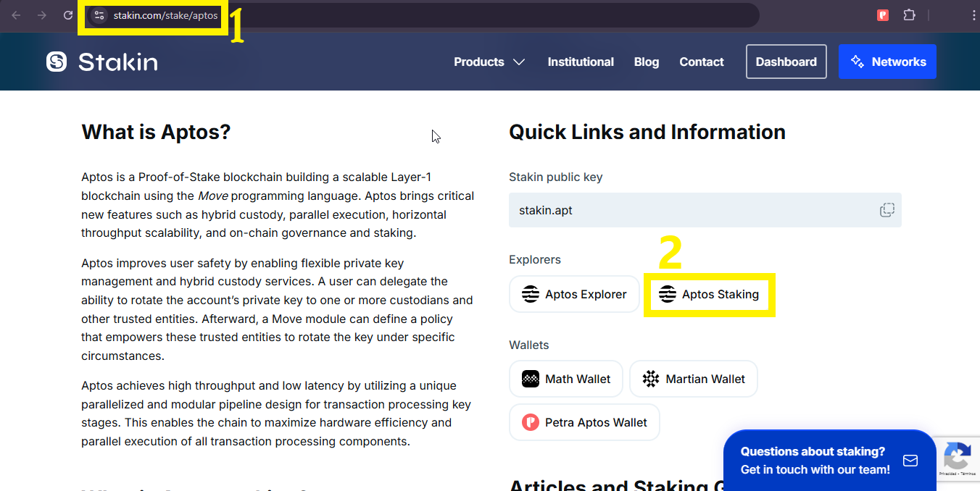Viewport: 980px width, 491px height.
Task: Click the Math Wallet icon
Action: [x=531, y=379]
